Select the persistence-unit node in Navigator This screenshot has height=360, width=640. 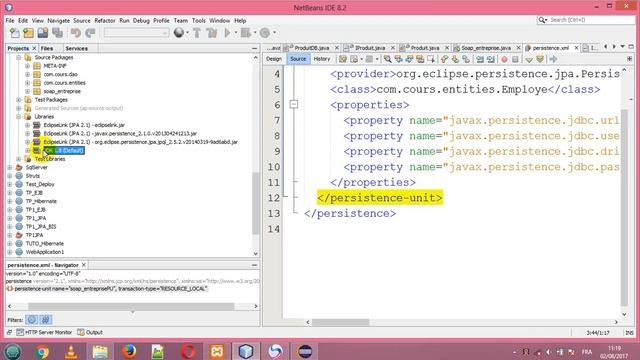click(x=111, y=289)
